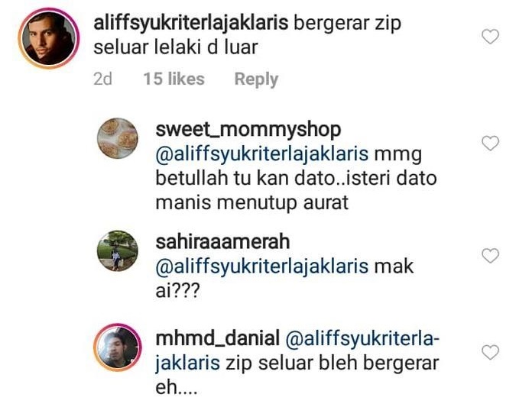Visit sweet_mommyshop username link

pos(248,130)
